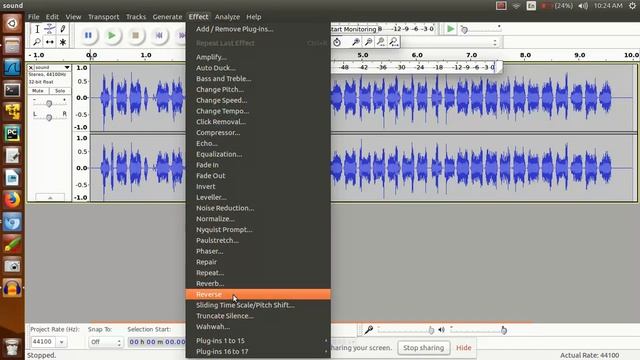Open Firefox from the Ubuntu launcher
The image size is (640, 360).
[x=12, y=200]
